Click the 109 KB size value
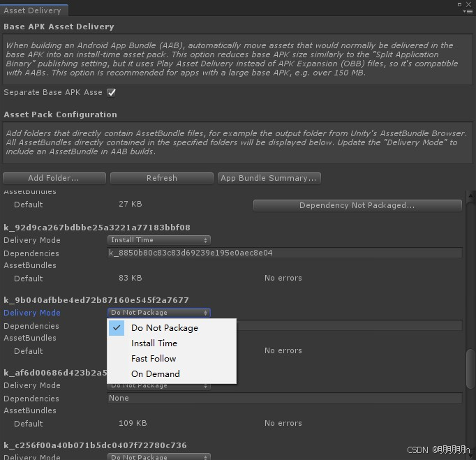This screenshot has height=460, width=476. (x=133, y=423)
